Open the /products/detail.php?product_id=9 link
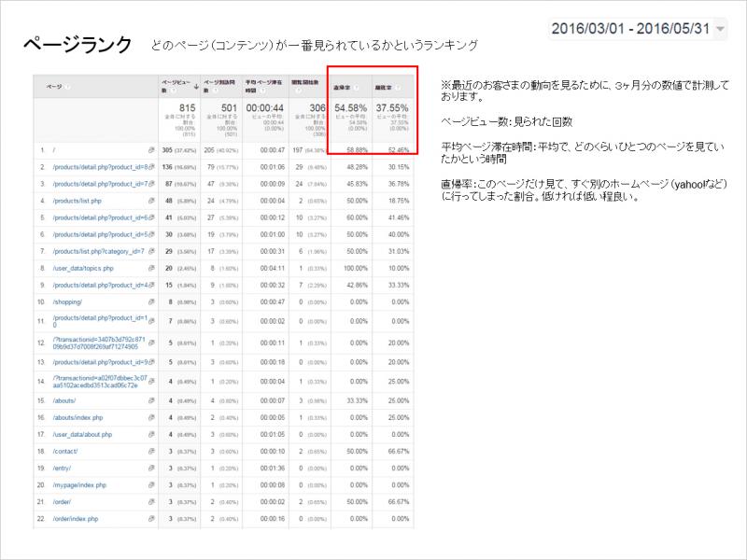This screenshot has width=747, height=560. 101,362
